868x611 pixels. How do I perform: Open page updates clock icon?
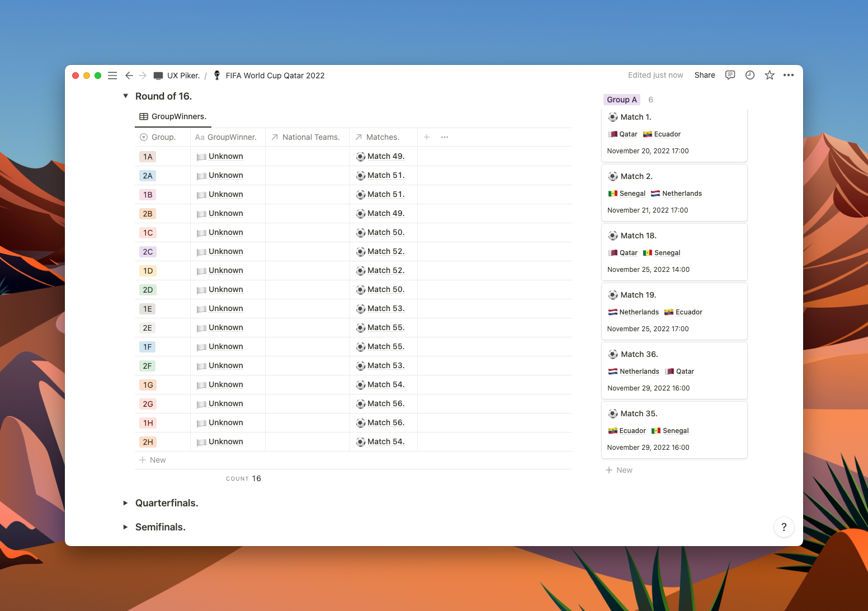(750, 75)
